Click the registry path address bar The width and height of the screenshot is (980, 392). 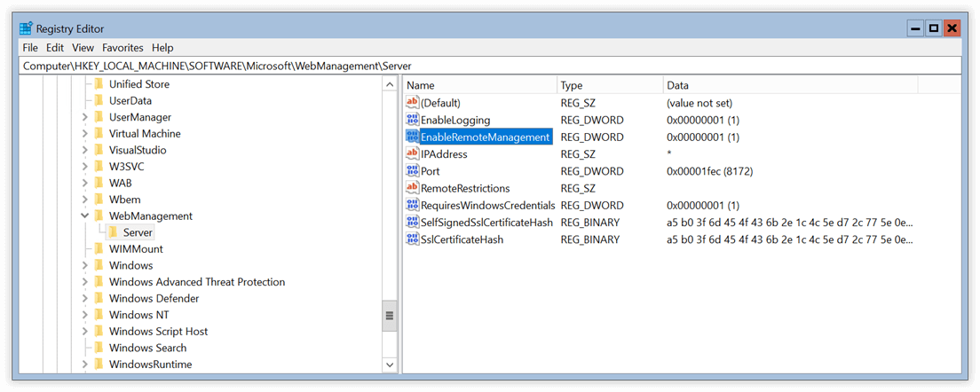(490, 66)
